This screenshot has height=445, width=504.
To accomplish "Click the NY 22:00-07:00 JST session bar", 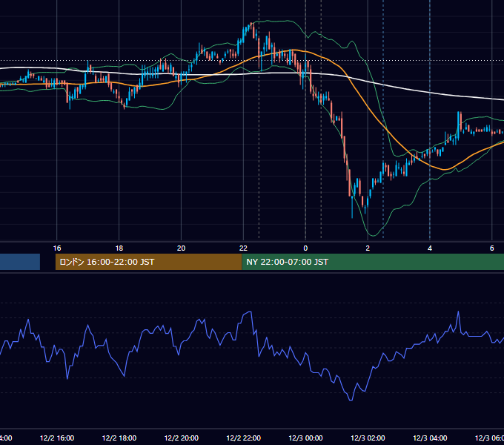I will [x=373, y=262].
